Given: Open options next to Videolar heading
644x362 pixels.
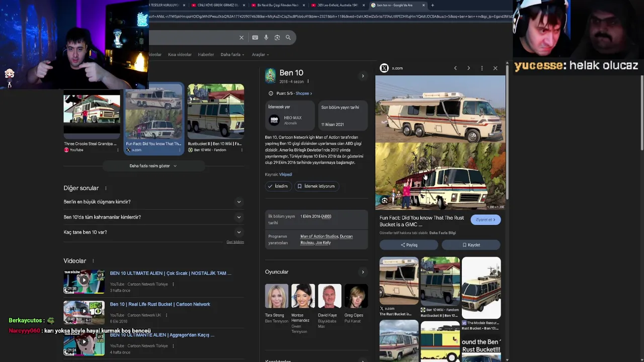Looking at the screenshot, I should coord(93,261).
